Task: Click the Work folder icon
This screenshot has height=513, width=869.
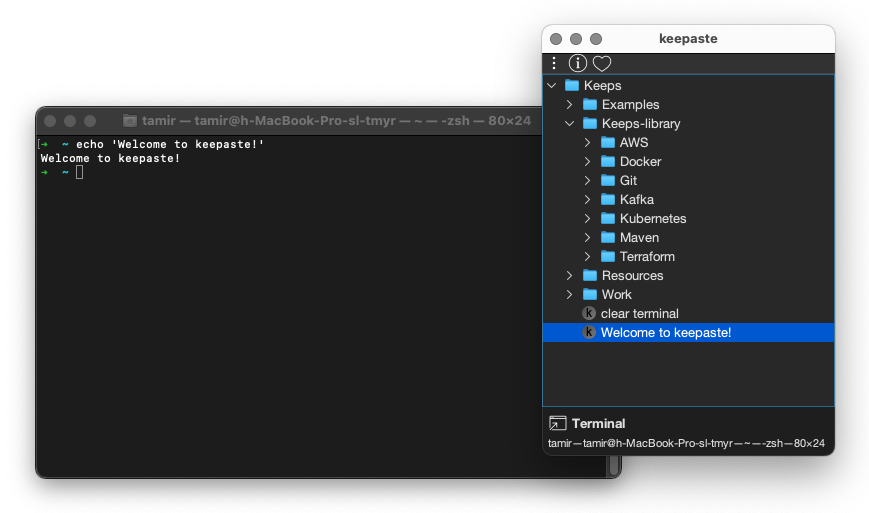Action: (x=590, y=294)
